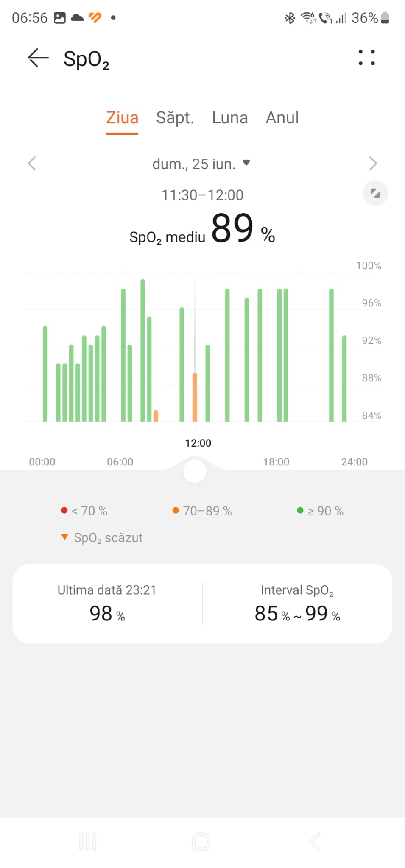
Task: Tap the small orange bar near 09:00
Action: click(156, 416)
